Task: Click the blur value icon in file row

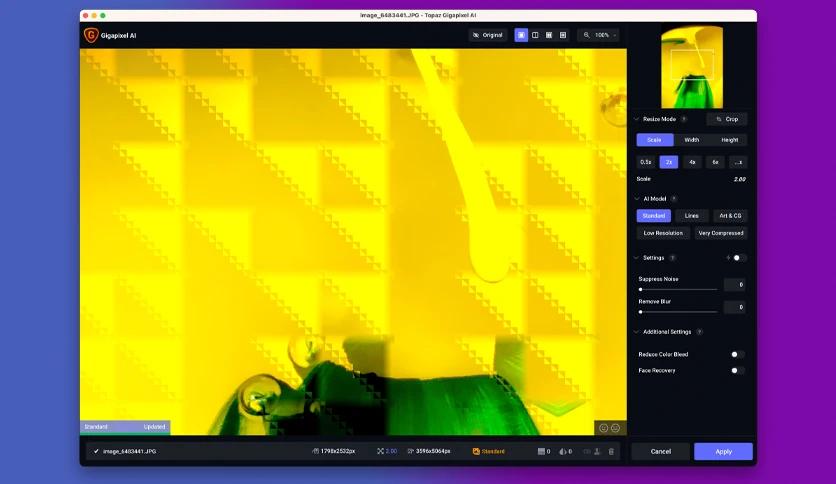Action: click(562, 451)
